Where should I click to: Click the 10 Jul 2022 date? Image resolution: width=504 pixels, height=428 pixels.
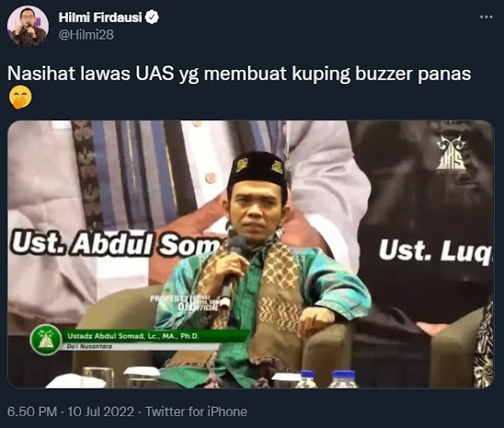coord(101,411)
